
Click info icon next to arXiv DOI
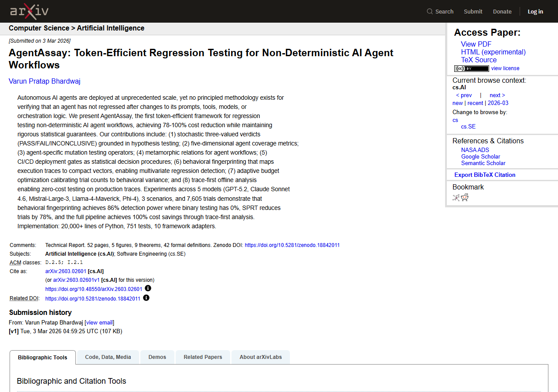(148, 288)
